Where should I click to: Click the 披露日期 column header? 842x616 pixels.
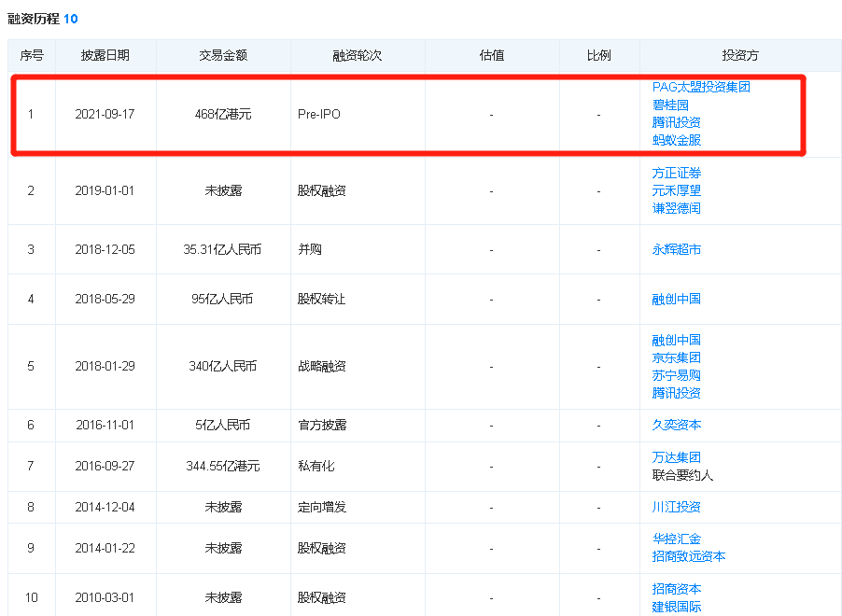click(105, 56)
